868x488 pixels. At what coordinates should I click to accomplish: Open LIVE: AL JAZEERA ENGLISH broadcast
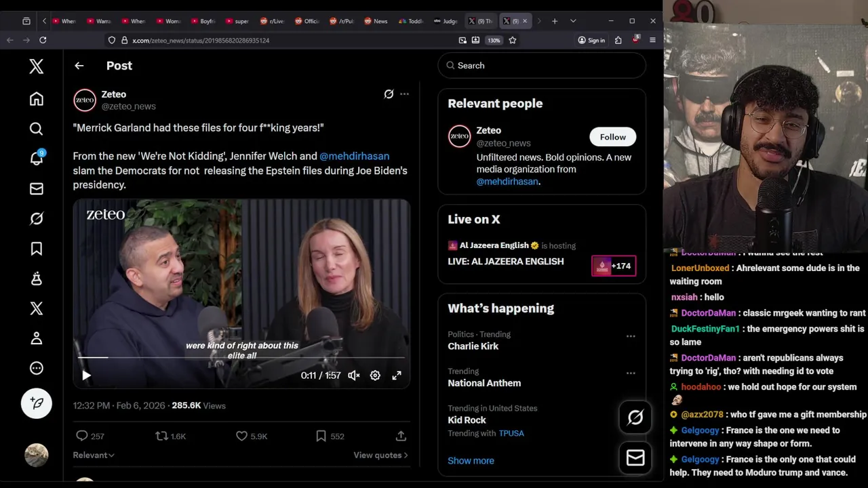[505, 262]
